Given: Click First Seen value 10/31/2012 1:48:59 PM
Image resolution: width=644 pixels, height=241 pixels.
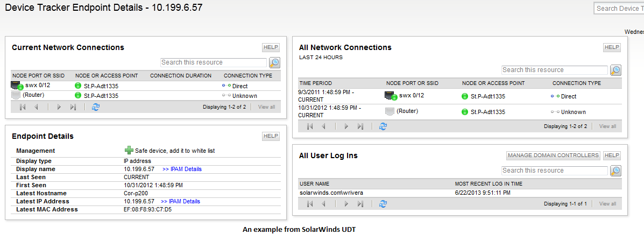Looking at the screenshot, I should [153, 185].
